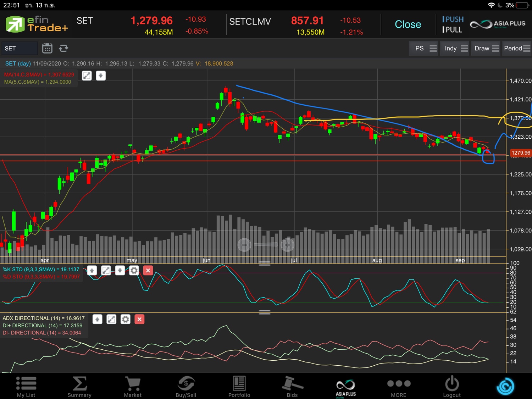The height and width of the screenshot is (399, 532).
Task: Zoom in the chart with plus button
Action: (287, 244)
